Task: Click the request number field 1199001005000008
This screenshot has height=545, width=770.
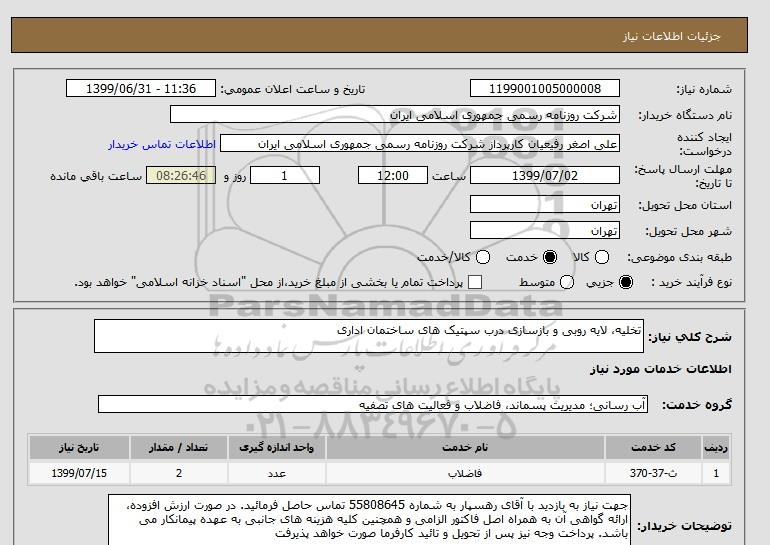Action: point(545,88)
